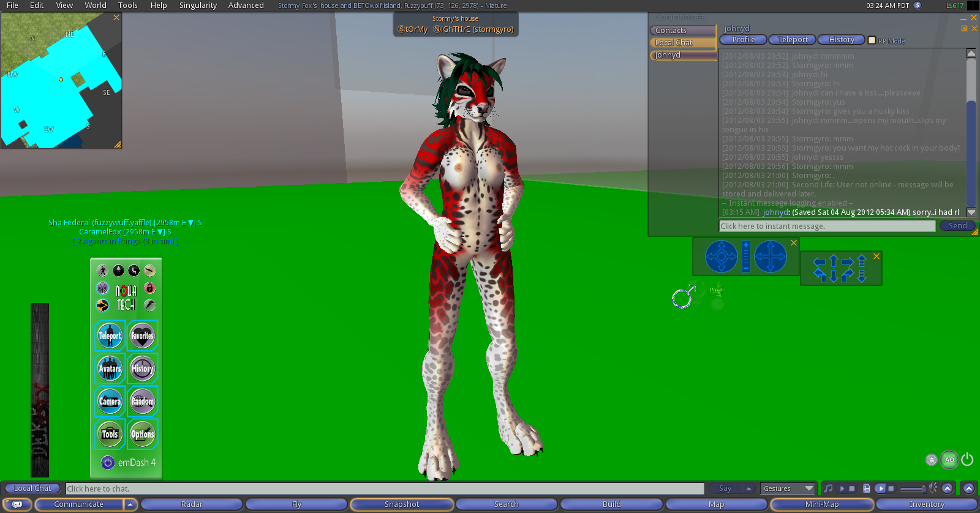The image size is (980, 513).
Task: Switch to the Contacts tab
Action: click(x=682, y=31)
